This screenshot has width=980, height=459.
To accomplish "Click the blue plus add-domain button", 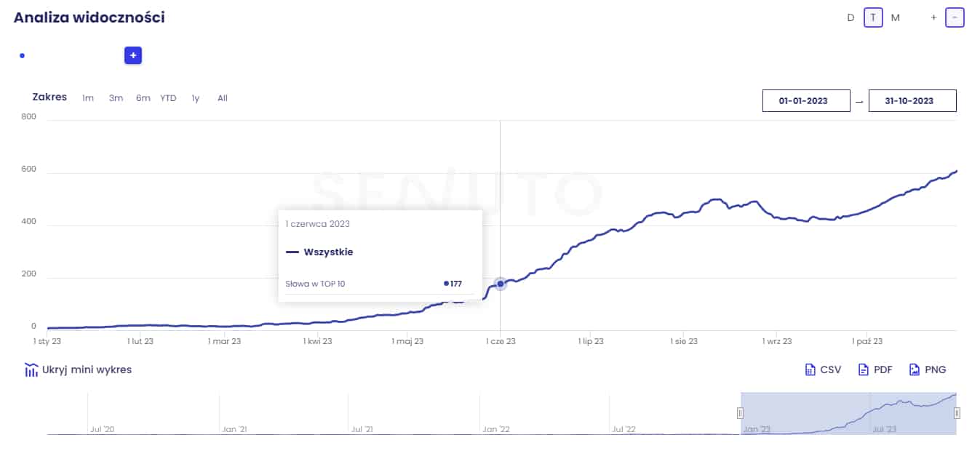I will tap(132, 55).
